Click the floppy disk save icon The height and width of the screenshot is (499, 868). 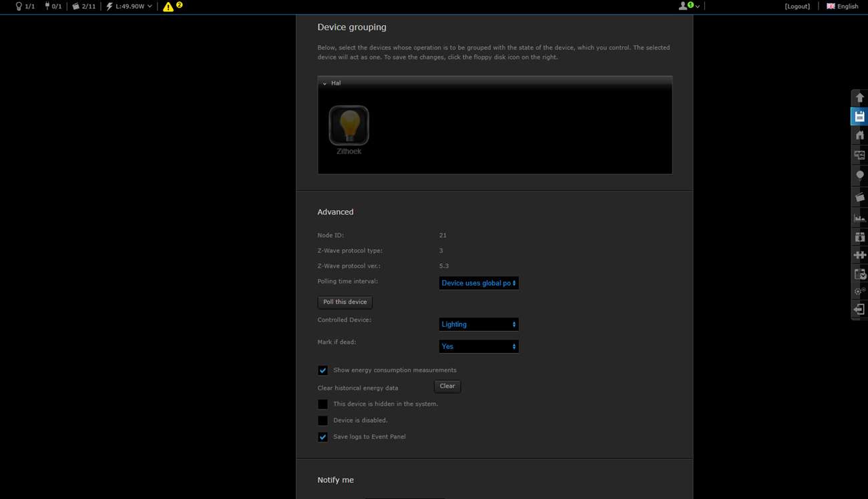point(859,117)
